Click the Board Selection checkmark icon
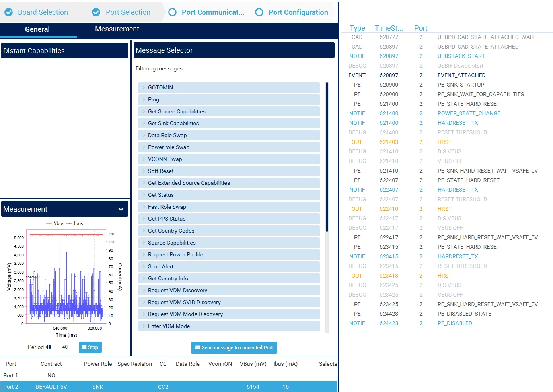The image size is (553, 392). pos(8,12)
